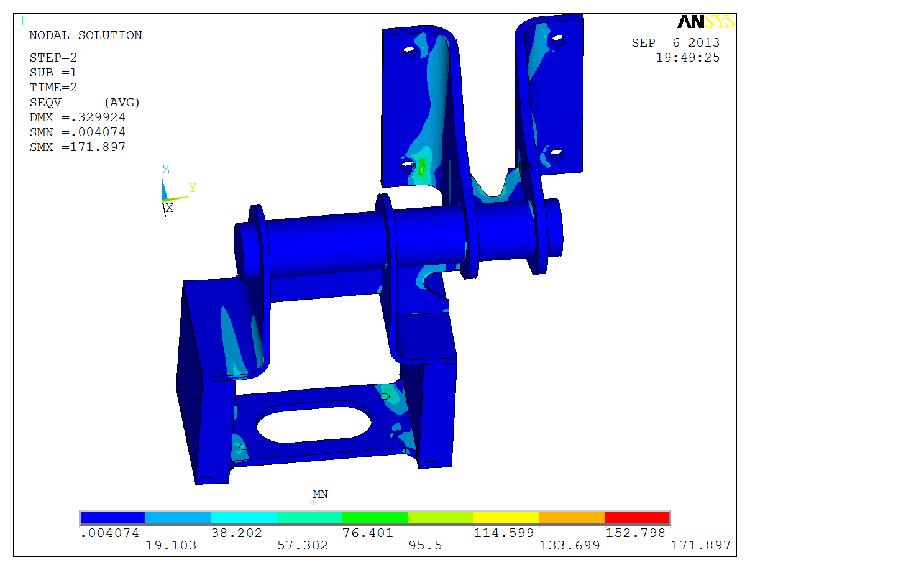Viewport: 924px width, 570px height.
Task: Click legend value 95.5
Action: click(426, 546)
